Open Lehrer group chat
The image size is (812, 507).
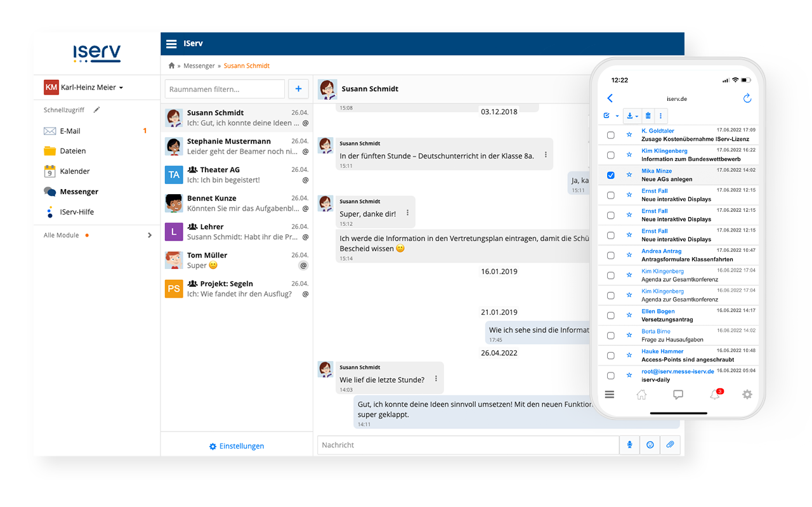coord(237,232)
